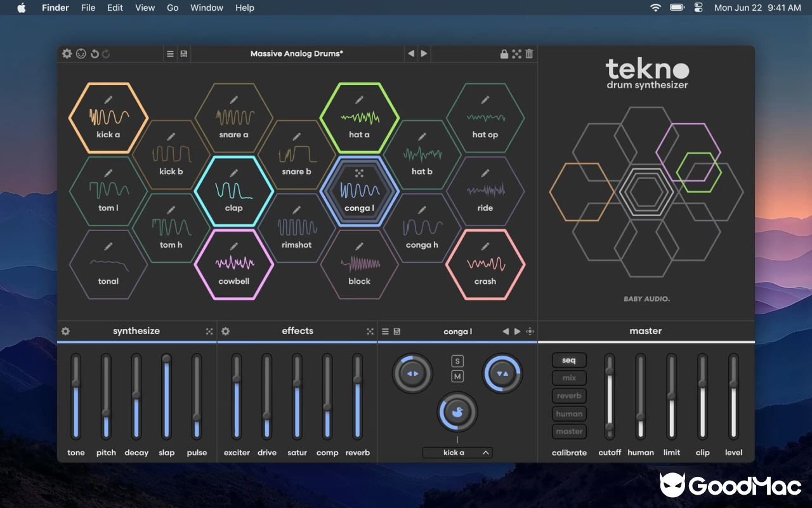
Task: Open the Edit menu
Action: (115, 8)
